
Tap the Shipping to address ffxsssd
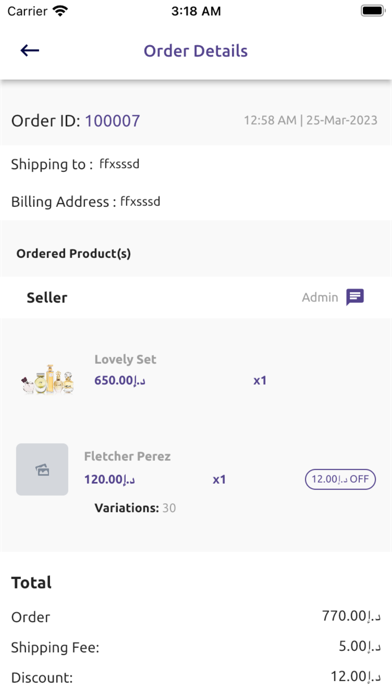pyautogui.click(x=119, y=164)
